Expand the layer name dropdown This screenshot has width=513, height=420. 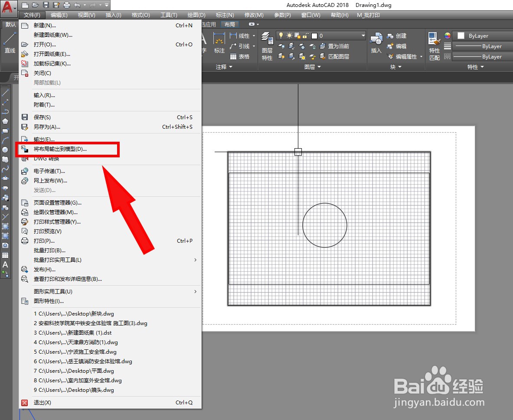click(363, 36)
